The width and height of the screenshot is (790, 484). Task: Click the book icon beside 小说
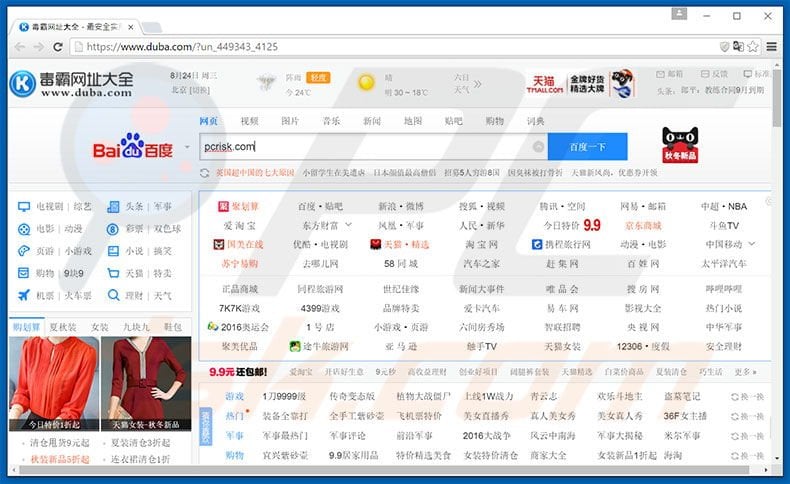113,251
